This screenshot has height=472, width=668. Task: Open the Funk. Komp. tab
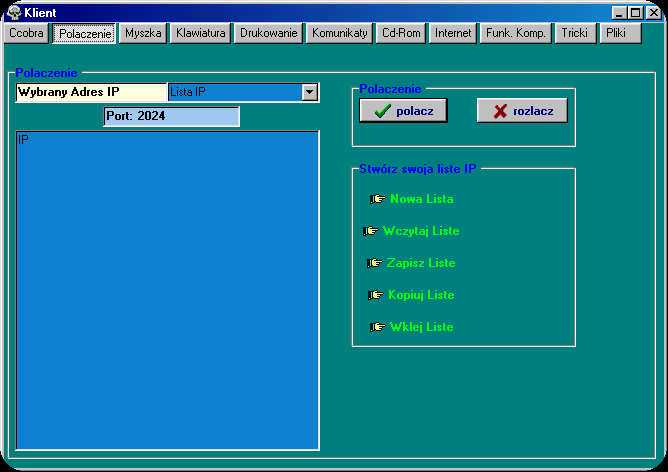(515, 33)
